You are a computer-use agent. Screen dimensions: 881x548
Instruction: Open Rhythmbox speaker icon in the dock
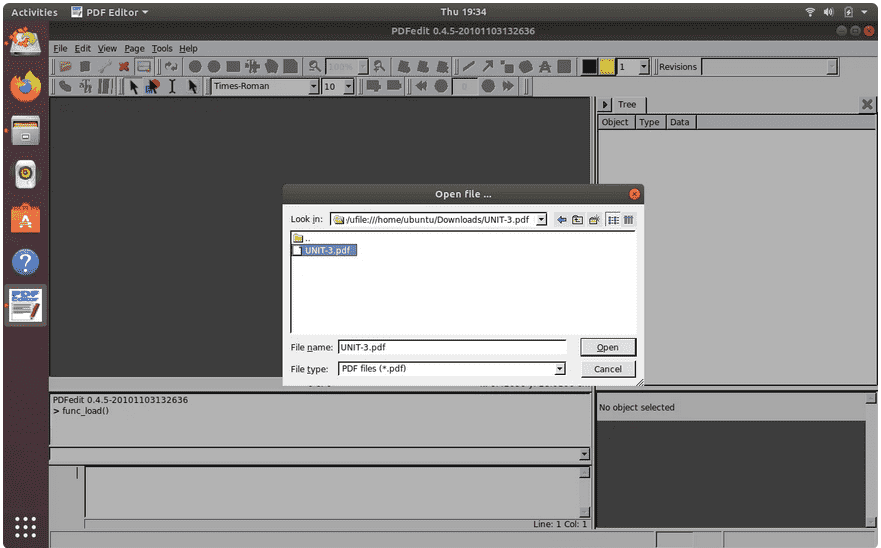[x=25, y=174]
